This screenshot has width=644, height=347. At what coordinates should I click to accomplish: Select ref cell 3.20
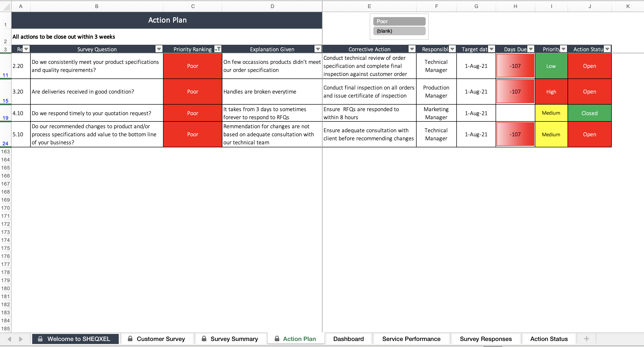tap(21, 92)
